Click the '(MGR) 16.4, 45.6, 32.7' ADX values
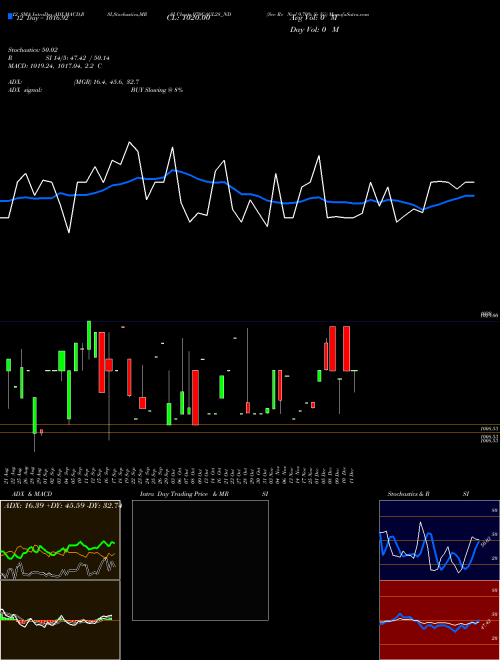The width and height of the screenshot is (500, 660). [x=106, y=82]
